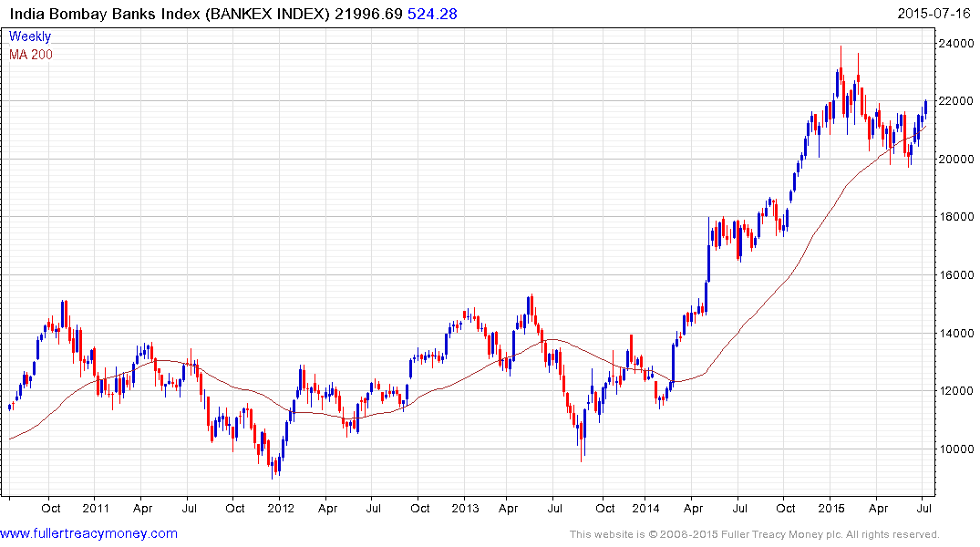Click the 'India Bombay Banks Index' chart title
The height and width of the screenshot is (547, 980).
point(105,14)
